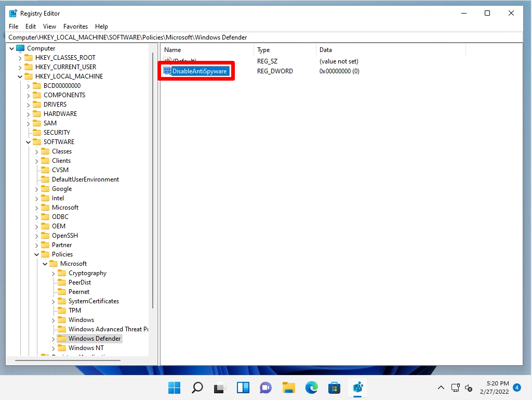Open the Windows Start menu
The width and height of the screenshot is (532, 400).
pyautogui.click(x=175, y=388)
